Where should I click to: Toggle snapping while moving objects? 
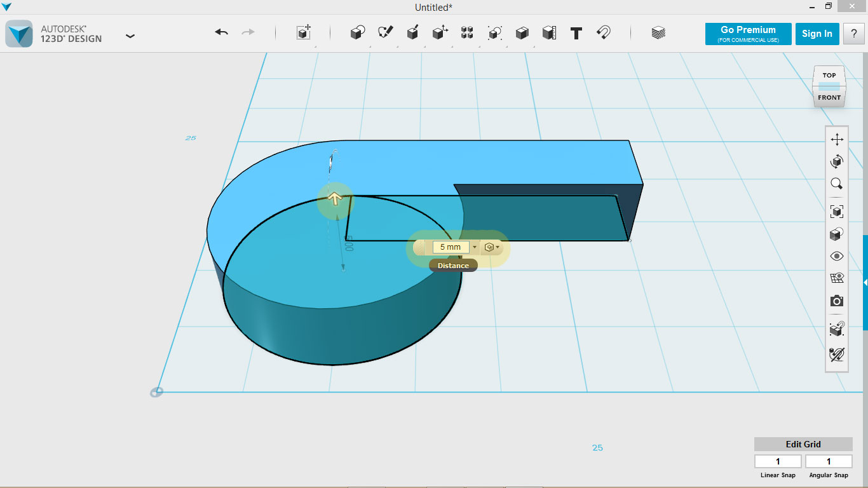837,329
